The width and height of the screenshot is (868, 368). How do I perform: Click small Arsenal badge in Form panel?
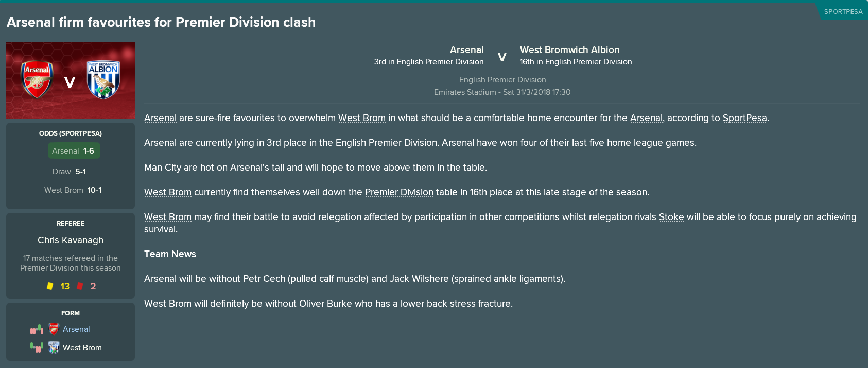click(x=54, y=329)
